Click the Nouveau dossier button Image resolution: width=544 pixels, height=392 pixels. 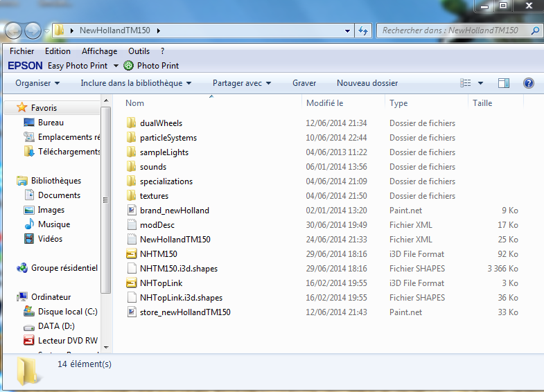tap(367, 83)
